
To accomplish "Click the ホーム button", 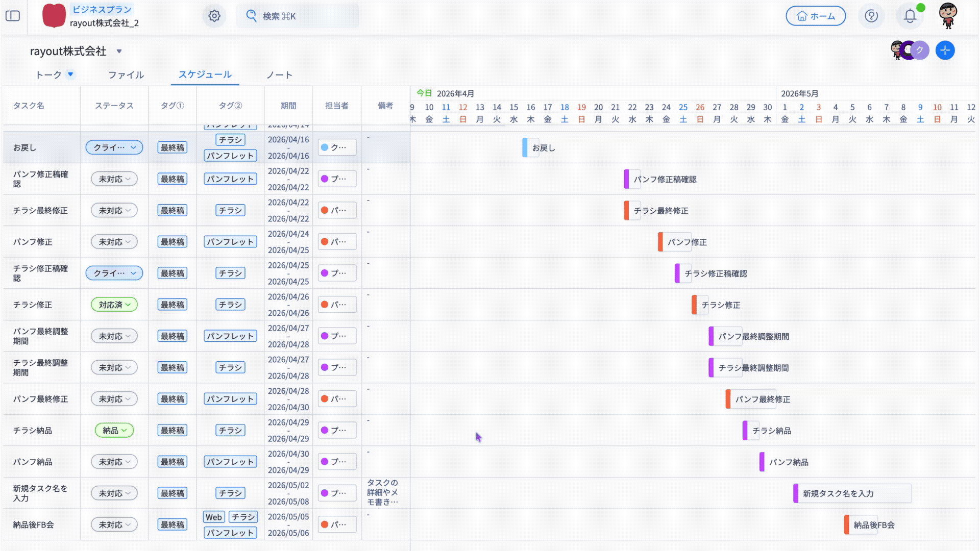I will [815, 16].
